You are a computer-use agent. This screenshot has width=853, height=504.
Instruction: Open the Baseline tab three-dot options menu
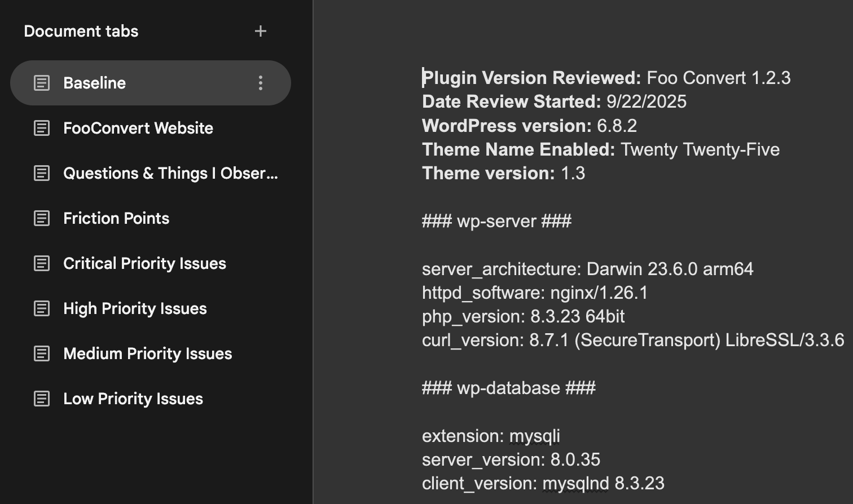(260, 83)
